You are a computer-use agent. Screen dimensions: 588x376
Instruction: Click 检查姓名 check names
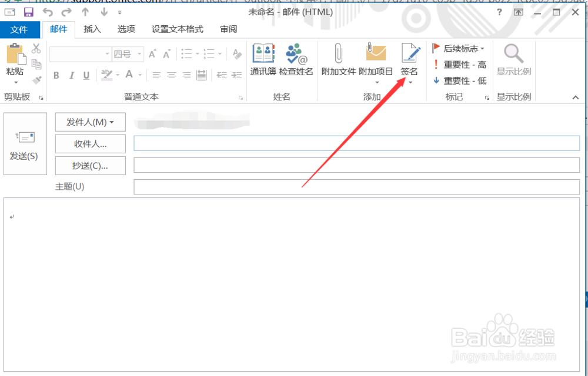[296, 60]
